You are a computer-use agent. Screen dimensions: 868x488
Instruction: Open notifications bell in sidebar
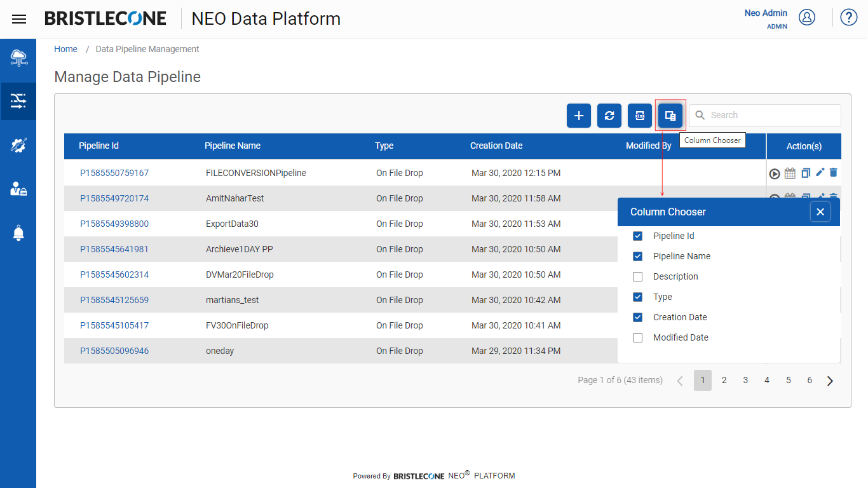click(18, 233)
